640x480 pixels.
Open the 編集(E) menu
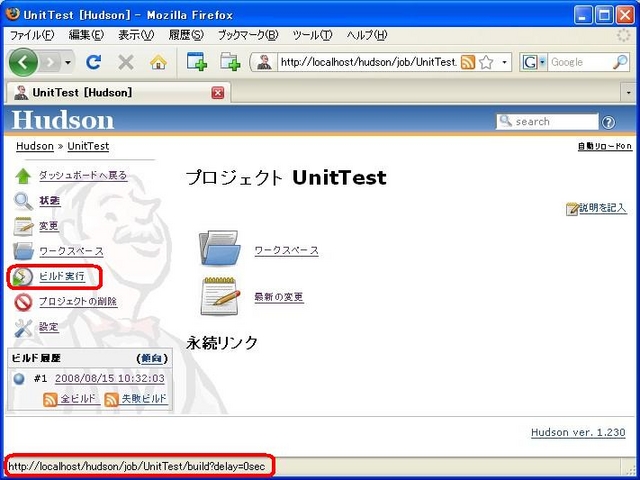(86, 35)
